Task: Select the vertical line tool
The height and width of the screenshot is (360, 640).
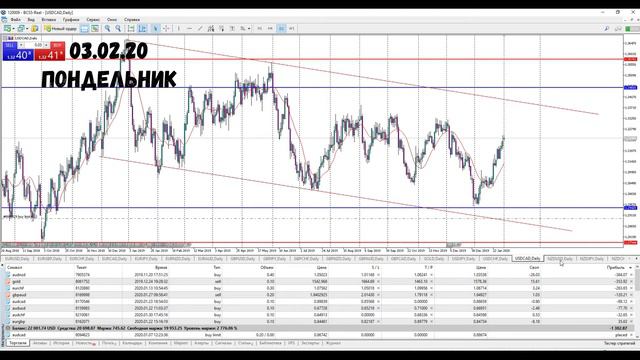Action: 178,29
